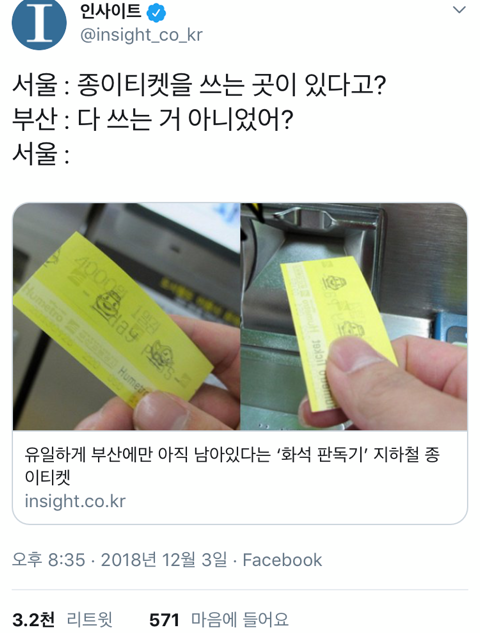
Task: Visit the insight.co.kr domain link
Action: pos(75,501)
